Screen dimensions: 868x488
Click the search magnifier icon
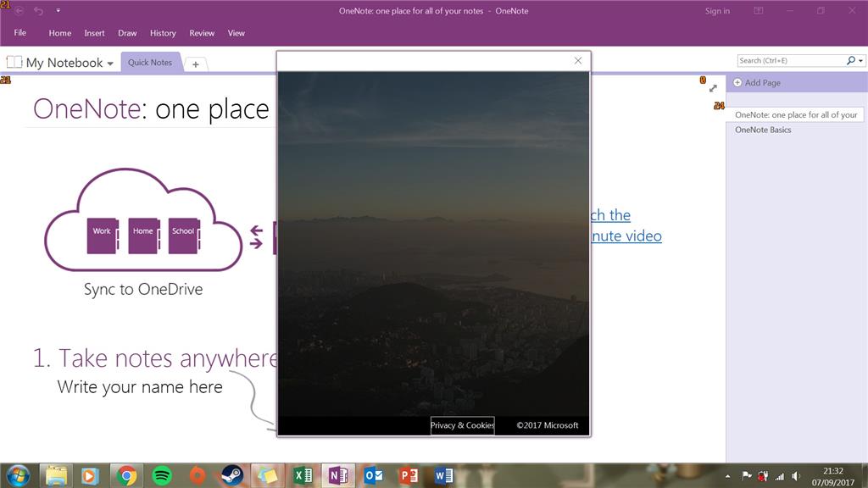[851, 60]
